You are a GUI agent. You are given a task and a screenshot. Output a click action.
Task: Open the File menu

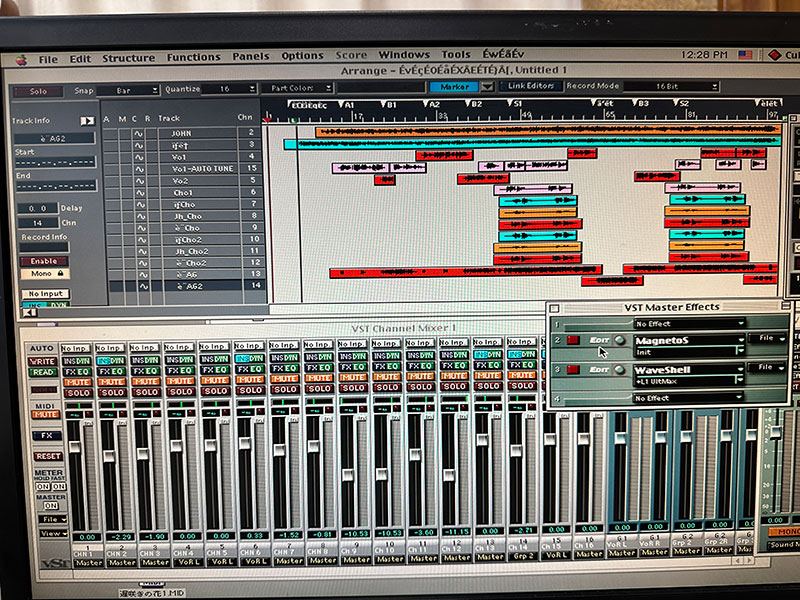48,60
